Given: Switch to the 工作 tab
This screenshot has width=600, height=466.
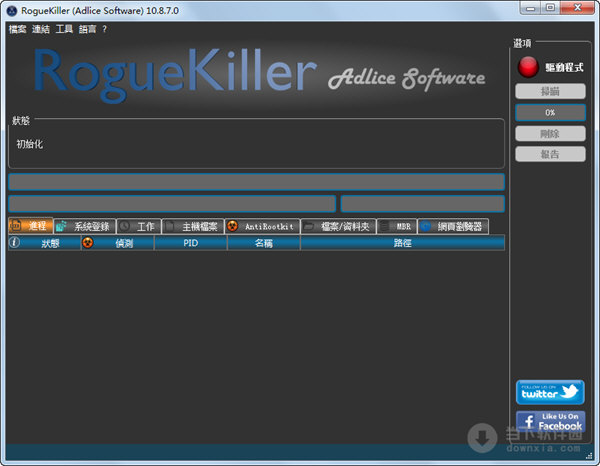Looking at the screenshot, I should 139,226.
